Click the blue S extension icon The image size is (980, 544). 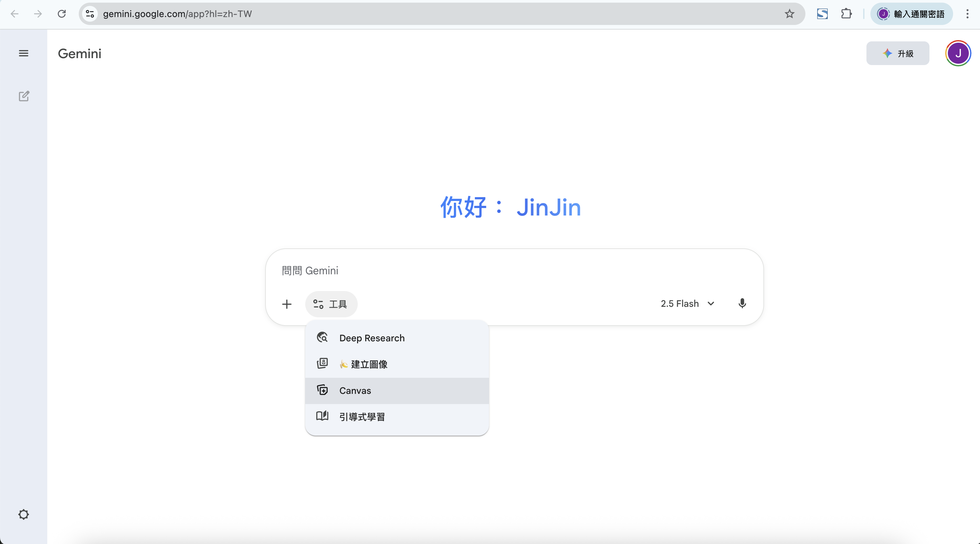(x=822, y=14)
